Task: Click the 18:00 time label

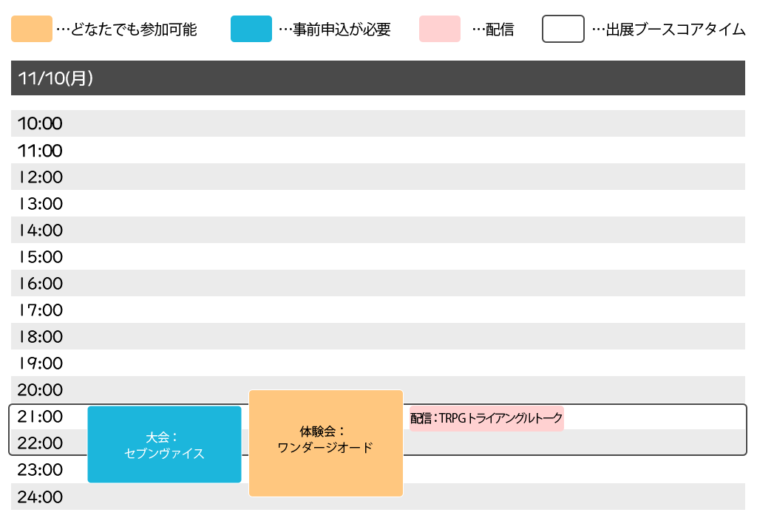Action: coord(40,337)
